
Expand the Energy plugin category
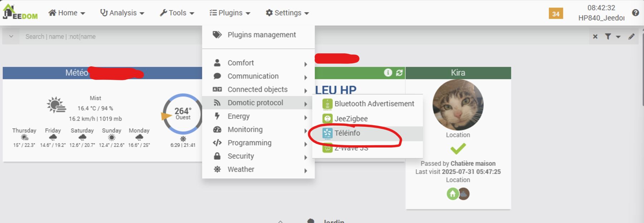(x=239, y=116)
